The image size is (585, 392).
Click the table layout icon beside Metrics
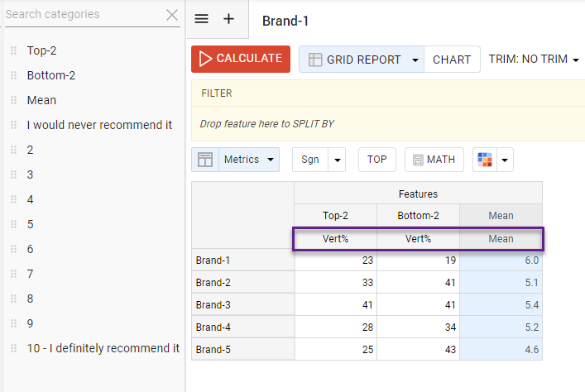205,160
